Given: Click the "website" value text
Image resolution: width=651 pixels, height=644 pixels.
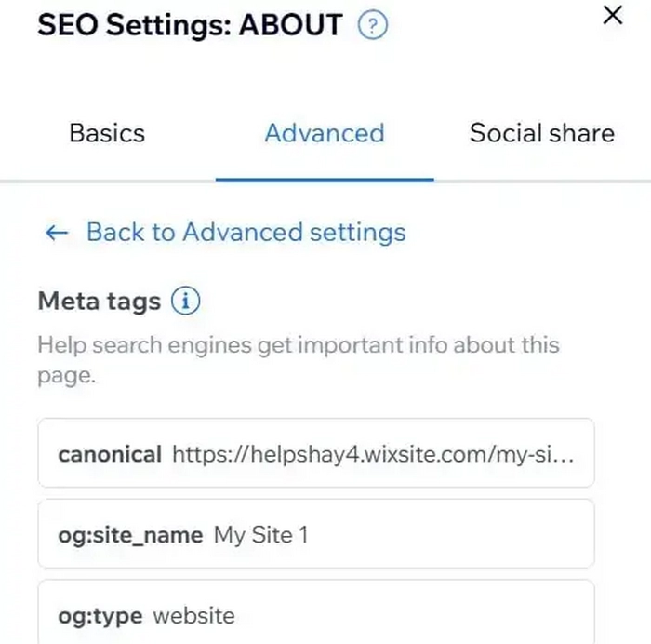Looking at the screenshot, I should 193,615.
